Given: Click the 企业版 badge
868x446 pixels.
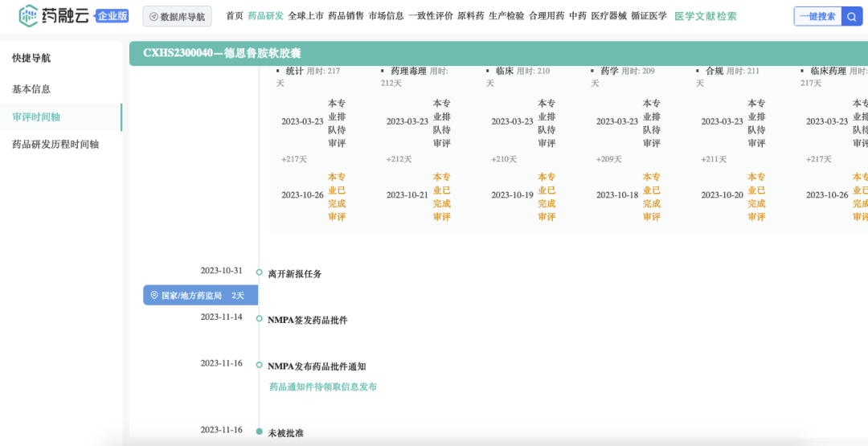Looking at the screenshot, I should (x=112, y=16).
